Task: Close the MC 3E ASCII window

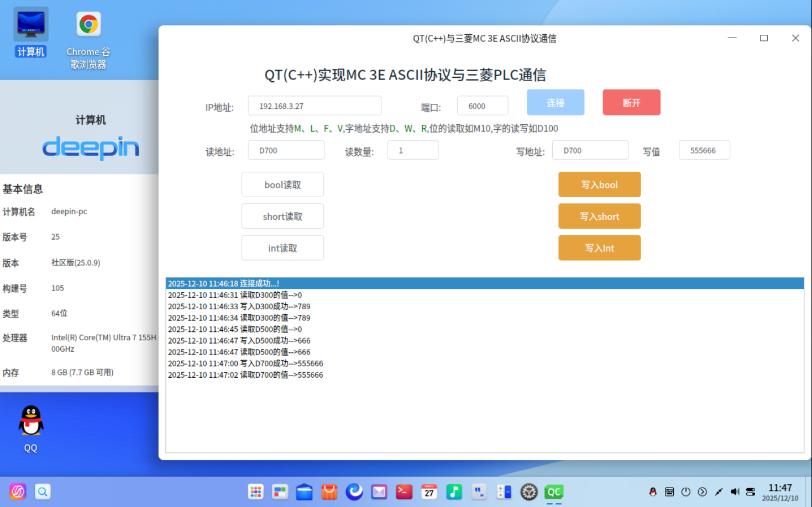Action: [795, 38]
